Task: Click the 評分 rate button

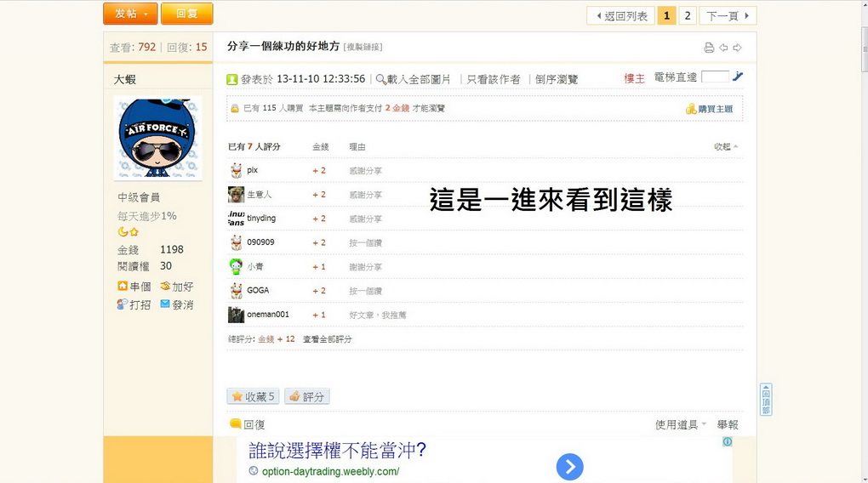Action: pyautogui.click(x=307, y=397)
